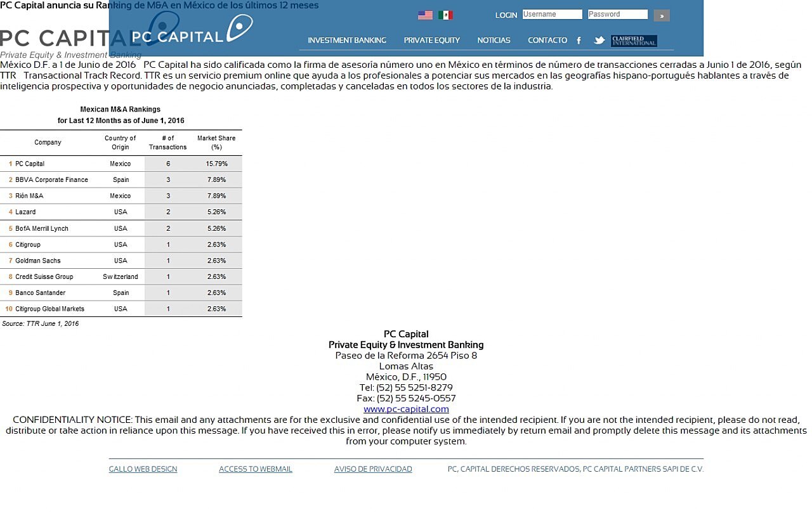
Task: Open the Contacto menu item
Action: point(547,41)
